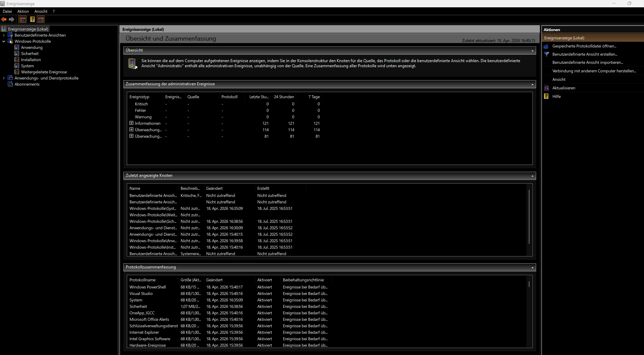Click the filter funnel icon in Aktionen
644x355 pixels.
click(547, 54)
